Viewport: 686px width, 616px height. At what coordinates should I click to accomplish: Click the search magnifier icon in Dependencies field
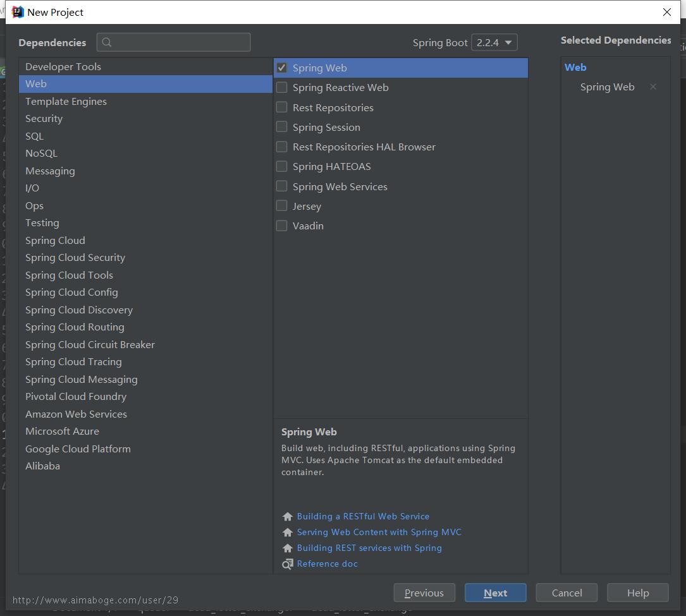point(107,42)
